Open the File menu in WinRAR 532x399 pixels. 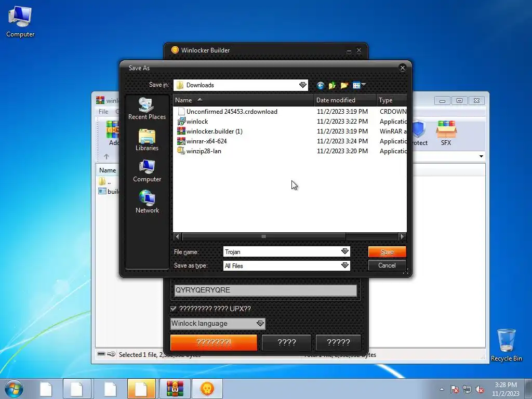103,111
